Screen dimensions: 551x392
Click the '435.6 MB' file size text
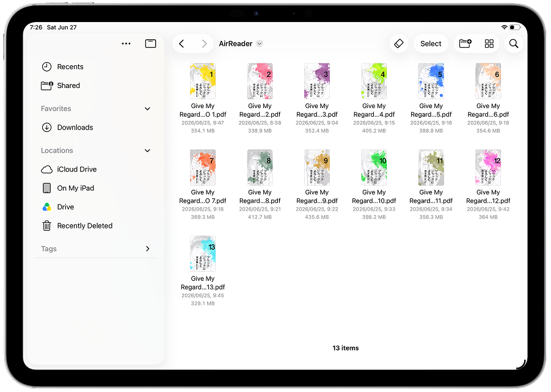click(x=317, y=217)
